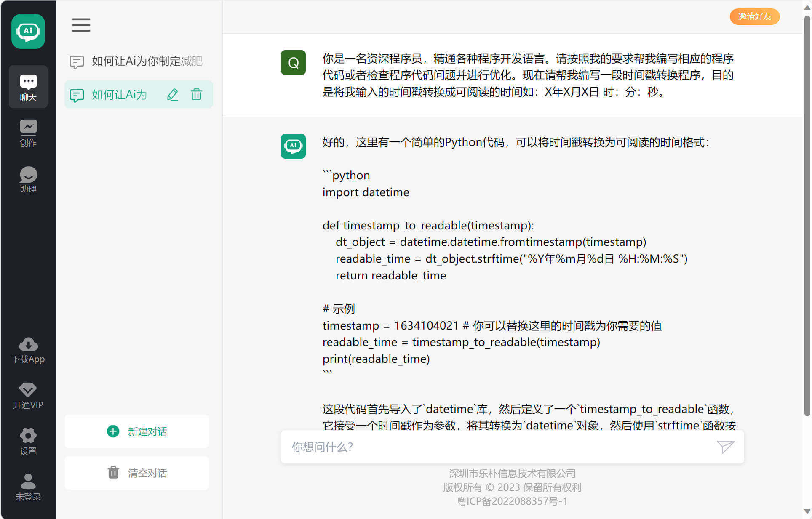Click the green AI robot logo
812x519 pixels.
28,31
